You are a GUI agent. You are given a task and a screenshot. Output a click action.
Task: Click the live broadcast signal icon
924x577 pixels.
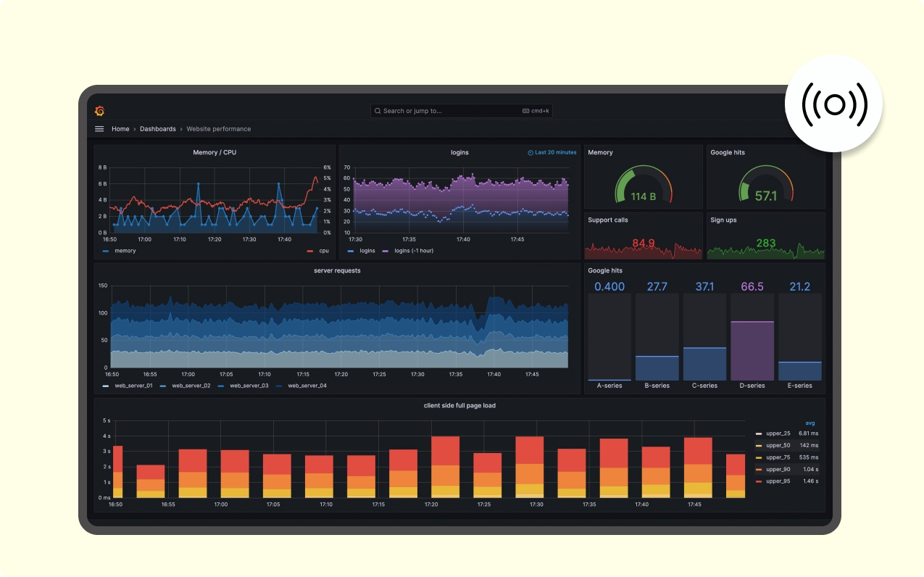tap(834, 104)
